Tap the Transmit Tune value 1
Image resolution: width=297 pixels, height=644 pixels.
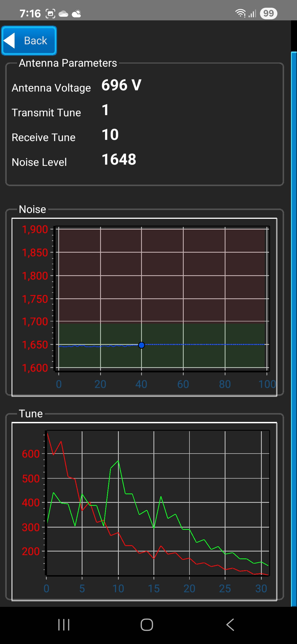(x=105, y=110)
